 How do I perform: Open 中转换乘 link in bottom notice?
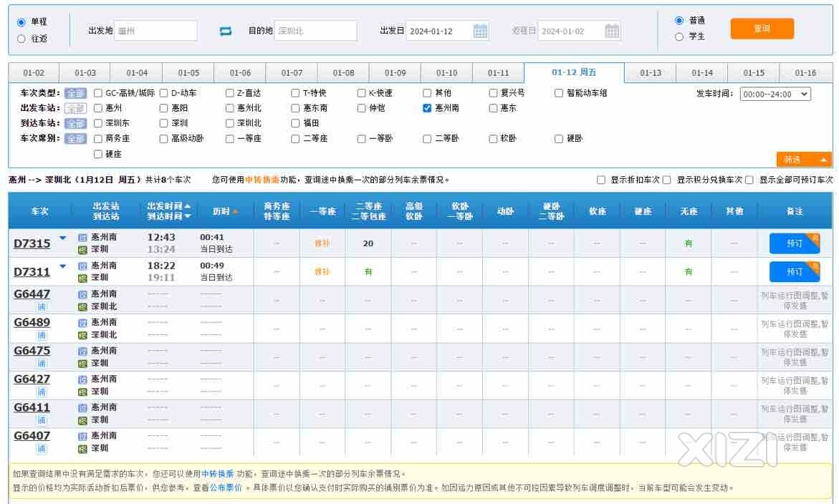(x=218, y=474)
